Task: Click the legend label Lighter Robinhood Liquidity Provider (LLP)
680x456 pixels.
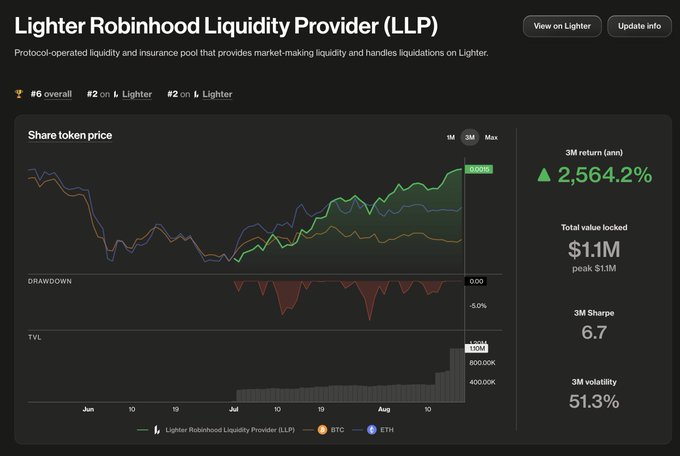Action: point(230,430)
